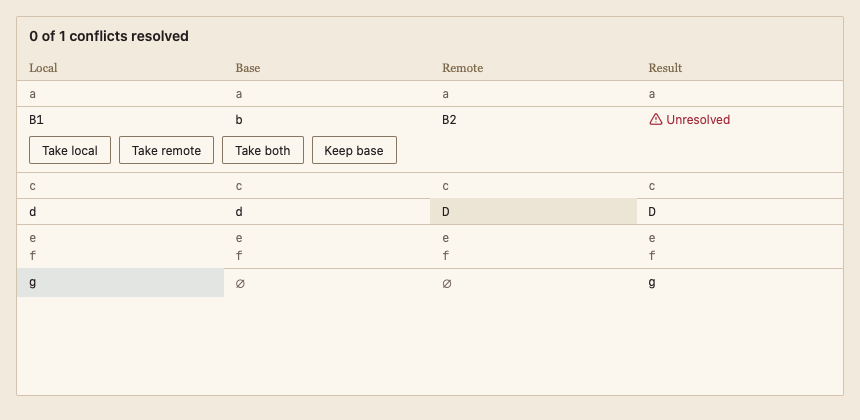
Task: Click the highlighted D cell in Remote
Action: [533, 212]
